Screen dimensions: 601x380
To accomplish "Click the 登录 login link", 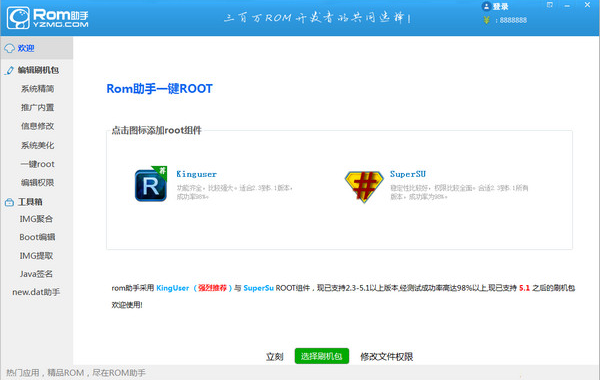I will (500, 7).
